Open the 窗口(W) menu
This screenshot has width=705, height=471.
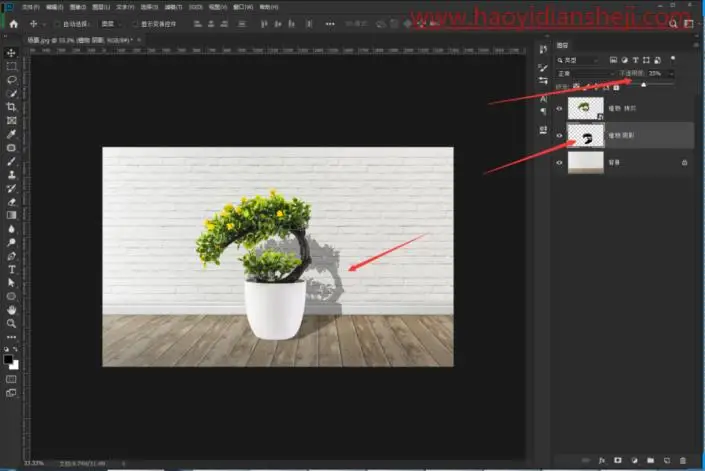click(243, 7)
